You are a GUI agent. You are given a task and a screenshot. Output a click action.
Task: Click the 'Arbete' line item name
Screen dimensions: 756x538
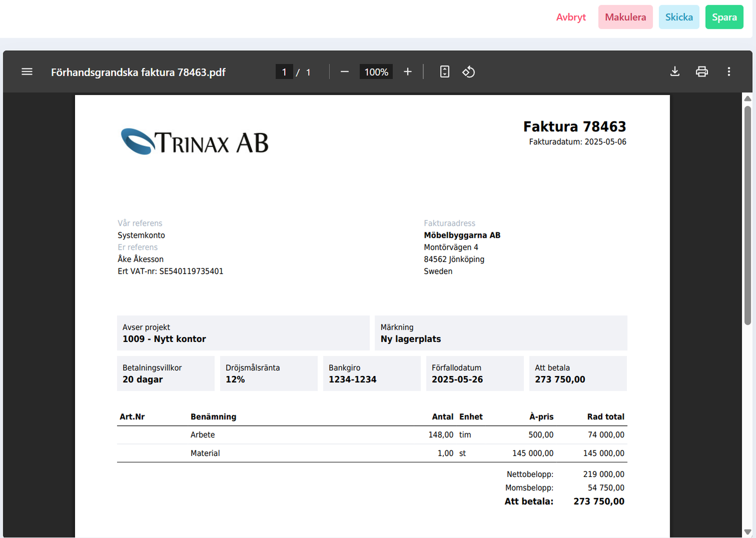[202, 435]
